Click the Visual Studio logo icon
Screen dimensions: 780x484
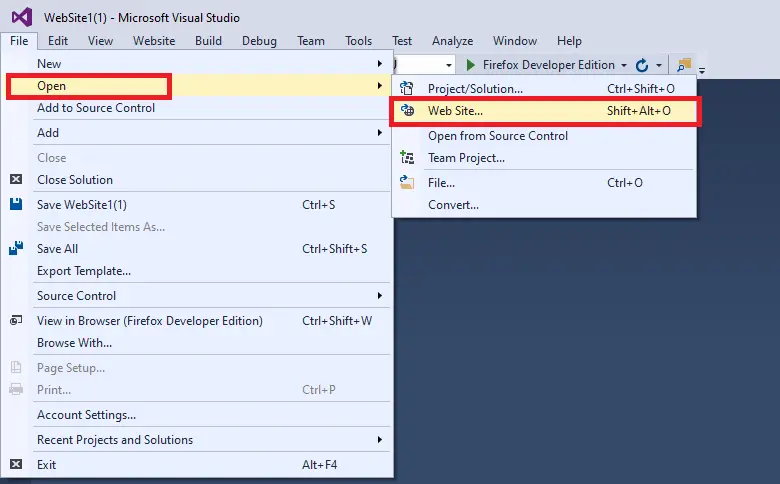point(22,17)
